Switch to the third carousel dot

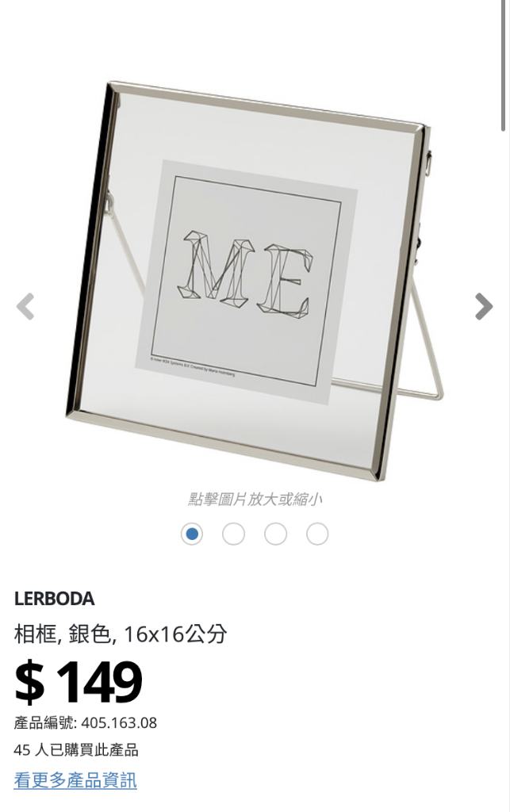(x=275, y=534)
